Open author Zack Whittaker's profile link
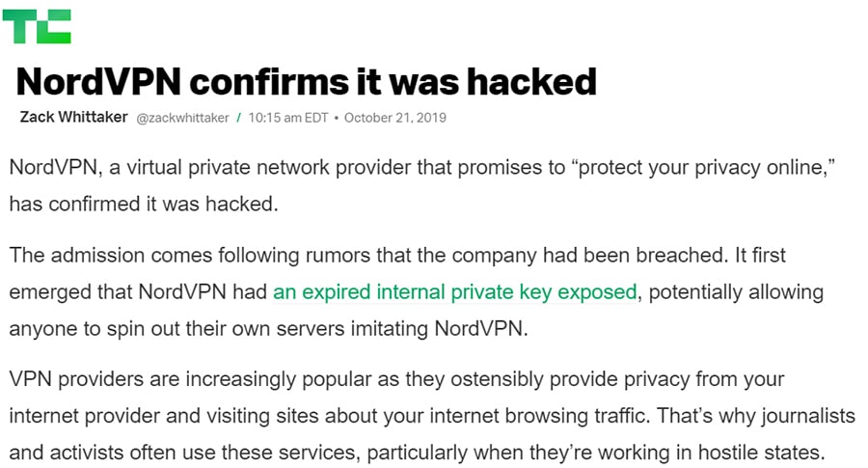Screen dimensions: 868x468 coord(73,118)
